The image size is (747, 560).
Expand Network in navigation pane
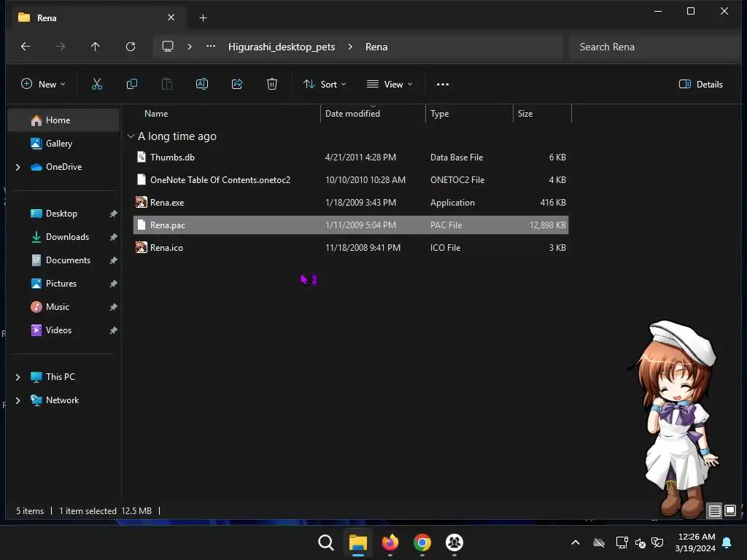tap(18, 400)
